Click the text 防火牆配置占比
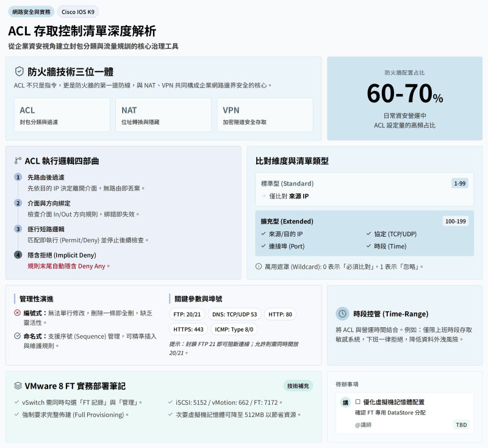Viewport: 488px width, 448px height. tap(404, 73)
